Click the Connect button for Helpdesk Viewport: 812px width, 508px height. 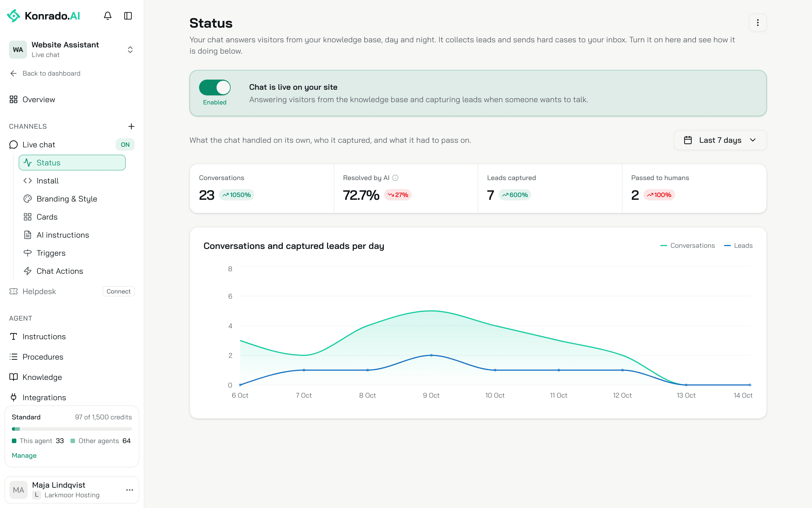(118, 291)
